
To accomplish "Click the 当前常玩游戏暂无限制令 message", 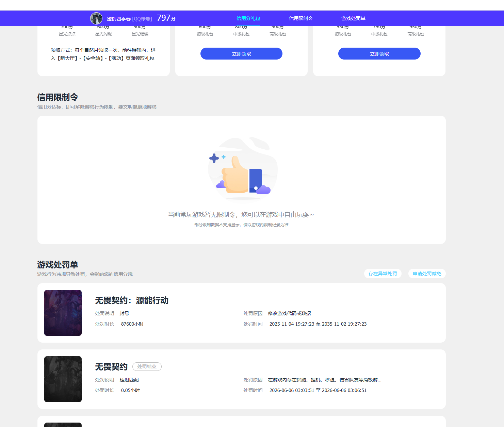I will point(241,215).
